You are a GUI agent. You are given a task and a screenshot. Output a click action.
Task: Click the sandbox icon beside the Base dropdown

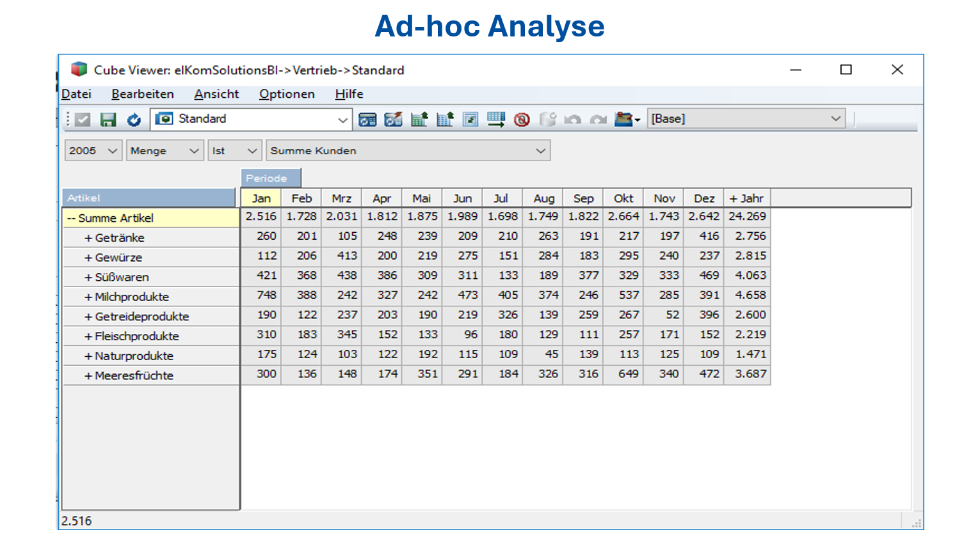coord(625,120)
